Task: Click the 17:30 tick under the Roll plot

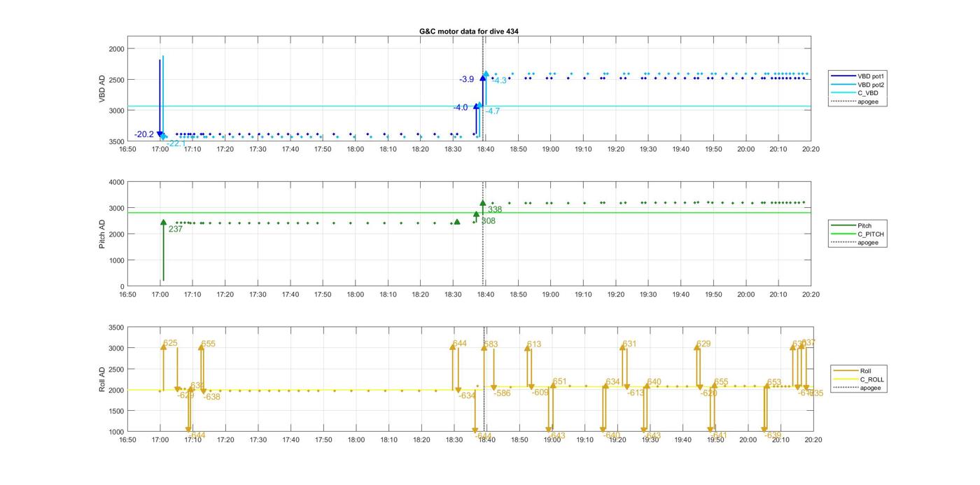Action: 258,440
